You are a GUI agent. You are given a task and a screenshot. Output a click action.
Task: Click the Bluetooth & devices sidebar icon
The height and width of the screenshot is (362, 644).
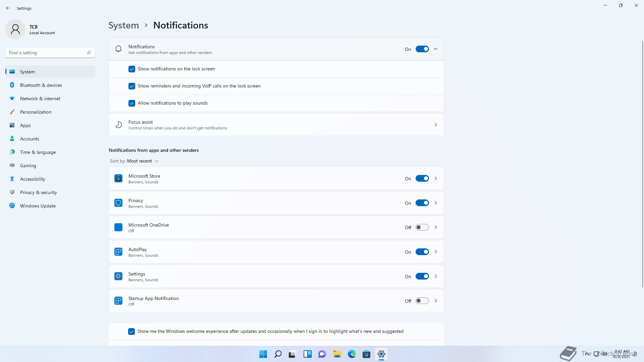pos(12,85)
